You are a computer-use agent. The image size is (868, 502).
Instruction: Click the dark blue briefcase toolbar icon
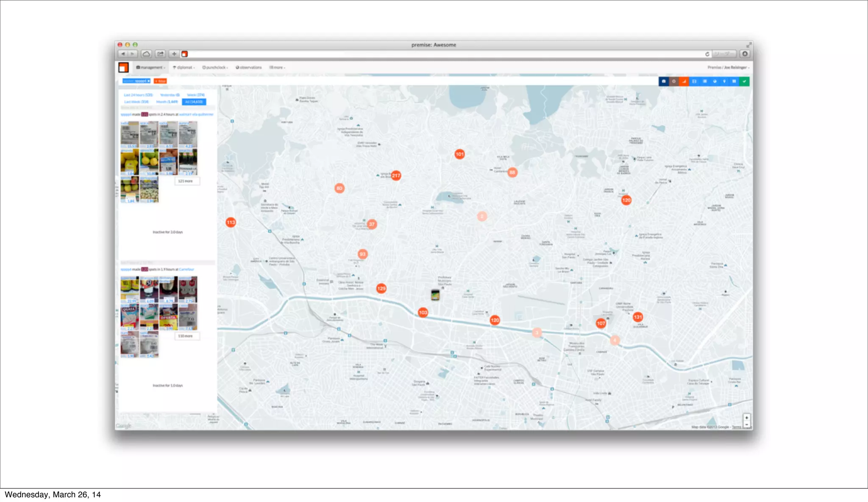tap(664, 81)
